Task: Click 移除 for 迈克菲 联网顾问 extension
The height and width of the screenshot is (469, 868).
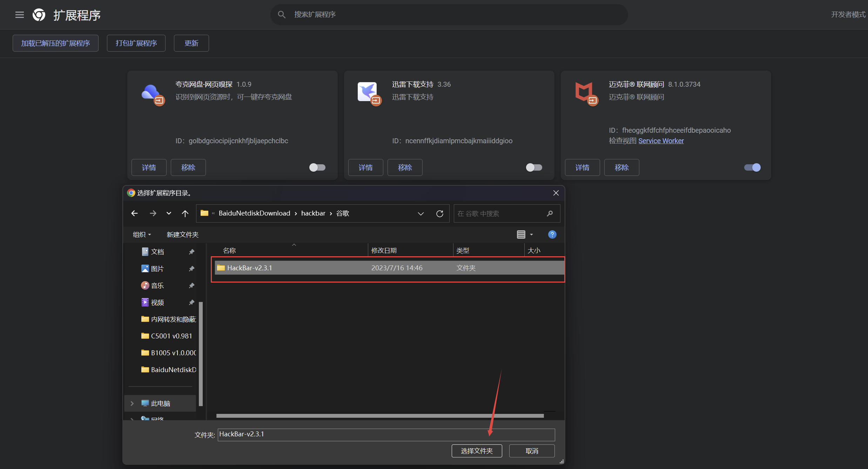Action: click(622, 167)
